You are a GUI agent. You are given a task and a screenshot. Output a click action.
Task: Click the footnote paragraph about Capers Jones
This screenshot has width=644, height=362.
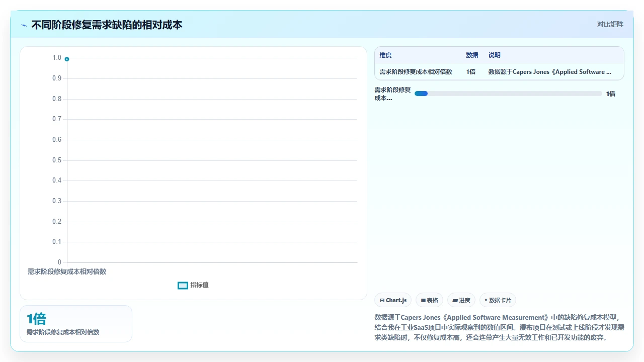500,327
